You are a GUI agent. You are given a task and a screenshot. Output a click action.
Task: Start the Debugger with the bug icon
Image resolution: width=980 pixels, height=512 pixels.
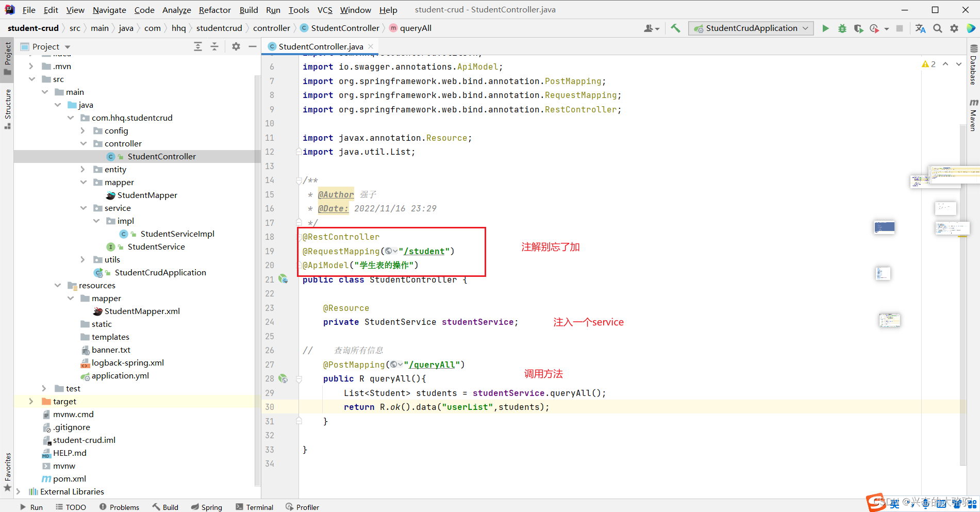[842, 28]
